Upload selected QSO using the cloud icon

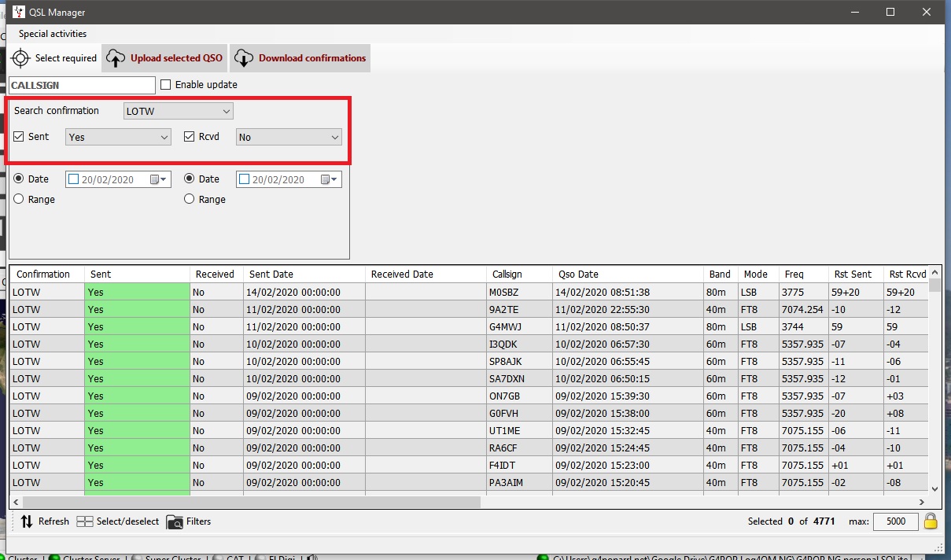(x=116, y=58)
